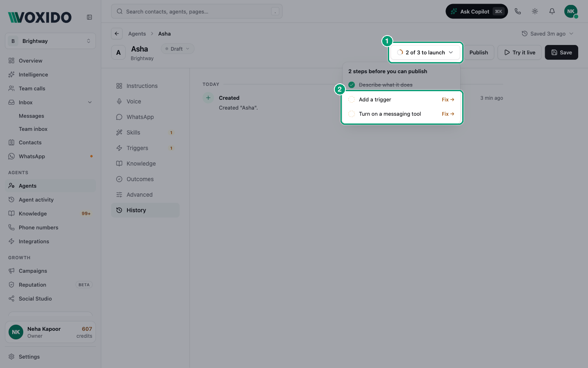
Task: Click the plus icon beside Created
Action: click(208, 98)
